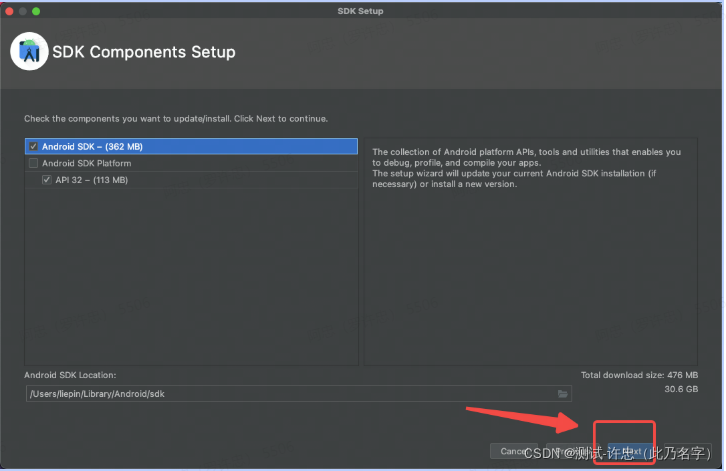Select the 'Android SDK – (362 MB)' row label
Viewport: 726px width, 471px height.
92,146
